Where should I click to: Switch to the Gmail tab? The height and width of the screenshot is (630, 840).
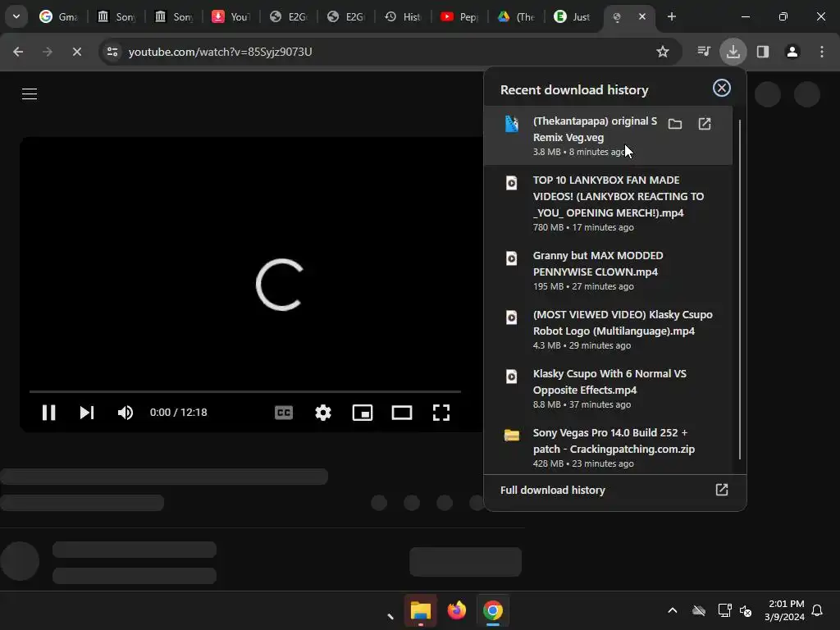(59, 16)
